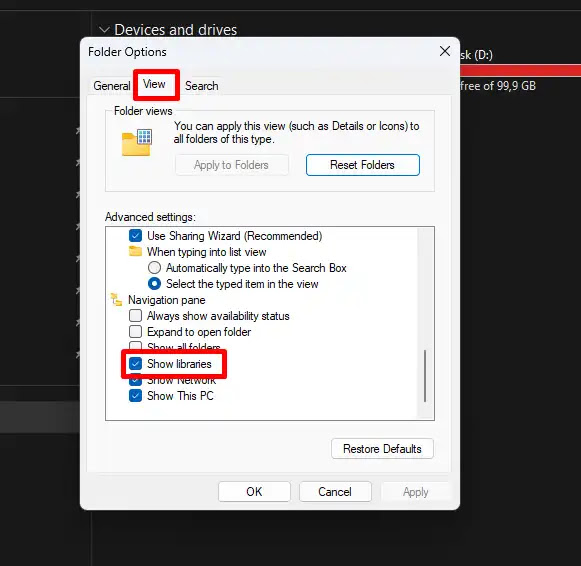Click Restore Defaults

coord(382,449)
